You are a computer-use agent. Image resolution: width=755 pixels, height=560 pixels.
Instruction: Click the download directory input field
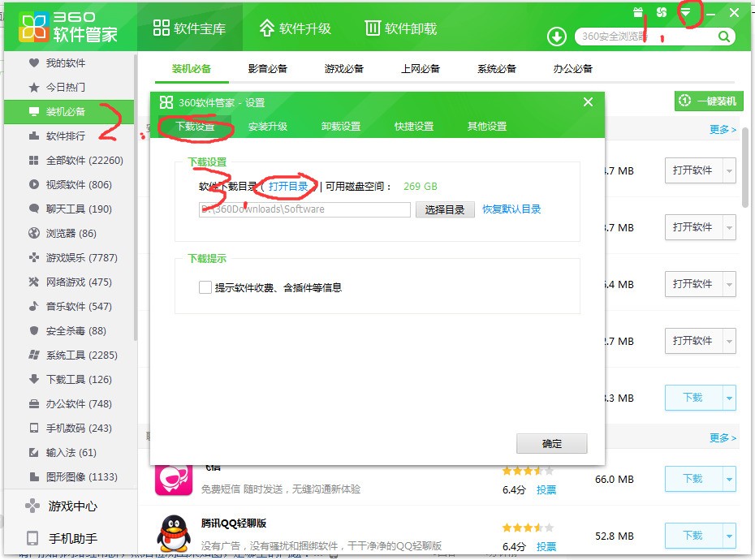(x=304, y=209)
